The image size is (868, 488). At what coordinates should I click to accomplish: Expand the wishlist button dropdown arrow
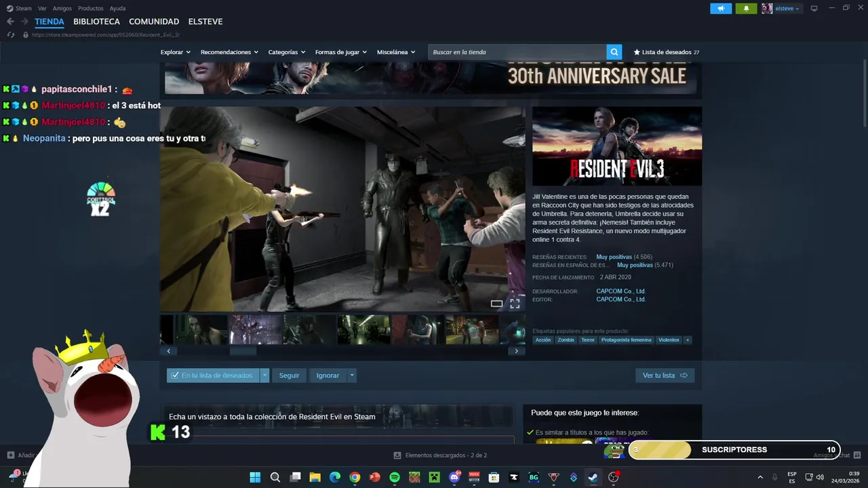point(264,375)
